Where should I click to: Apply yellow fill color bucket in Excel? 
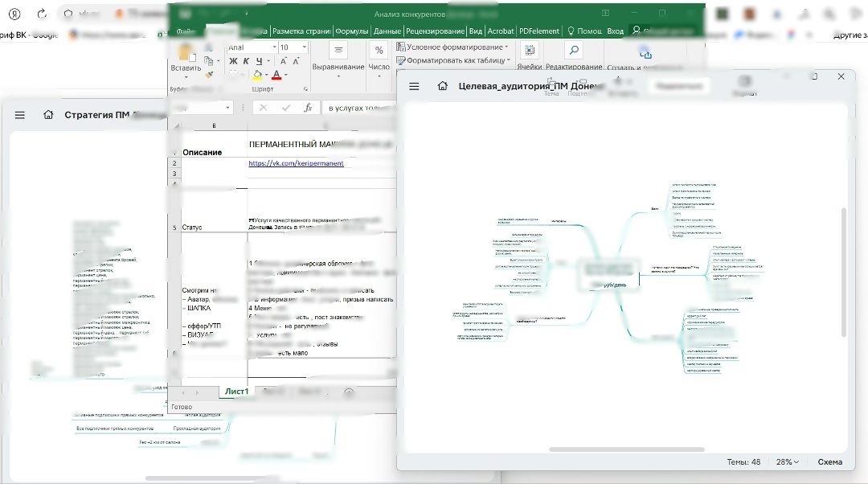257,75
